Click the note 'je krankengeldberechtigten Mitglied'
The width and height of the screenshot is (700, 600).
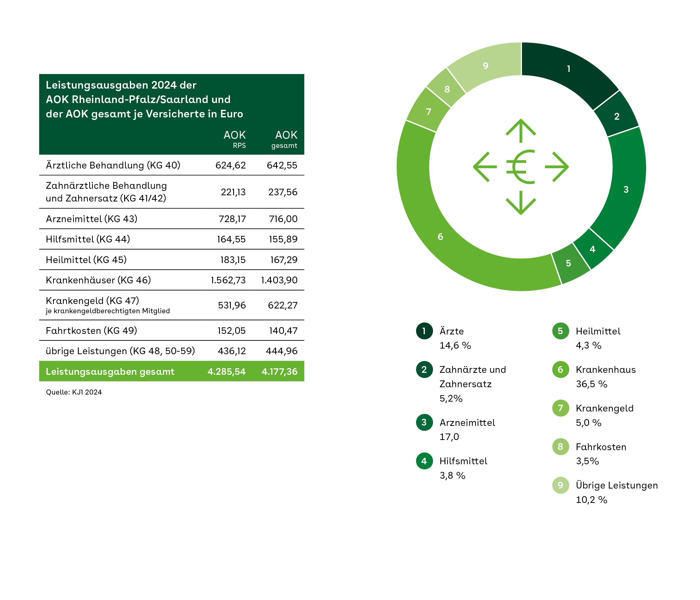[x=108, y=311]
